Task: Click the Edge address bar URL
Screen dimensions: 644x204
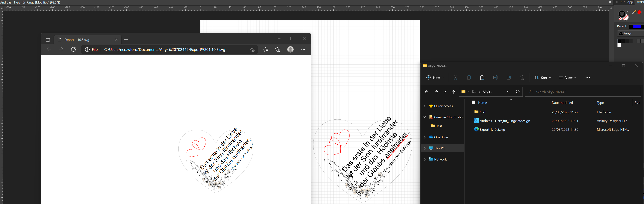Action: click(165, 50)
